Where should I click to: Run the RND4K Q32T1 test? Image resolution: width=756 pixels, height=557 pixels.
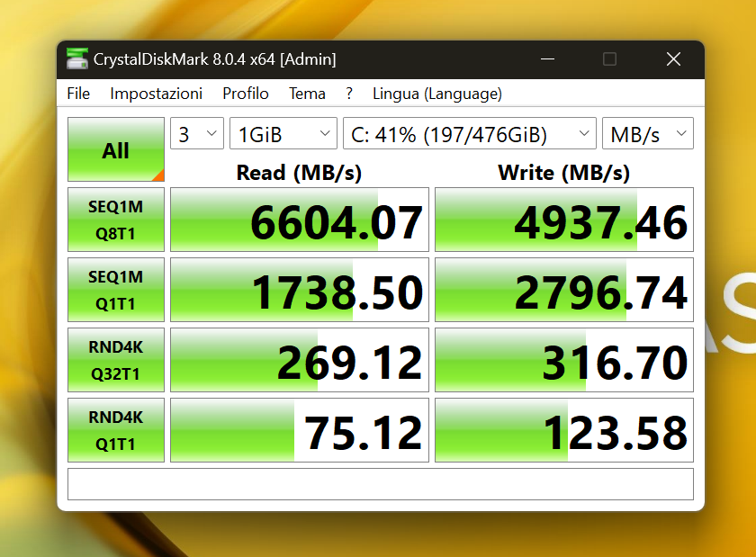click(116, 360)
